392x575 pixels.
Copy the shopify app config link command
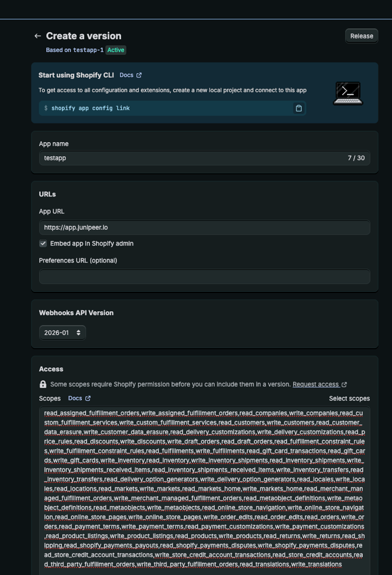coord(298,108)
